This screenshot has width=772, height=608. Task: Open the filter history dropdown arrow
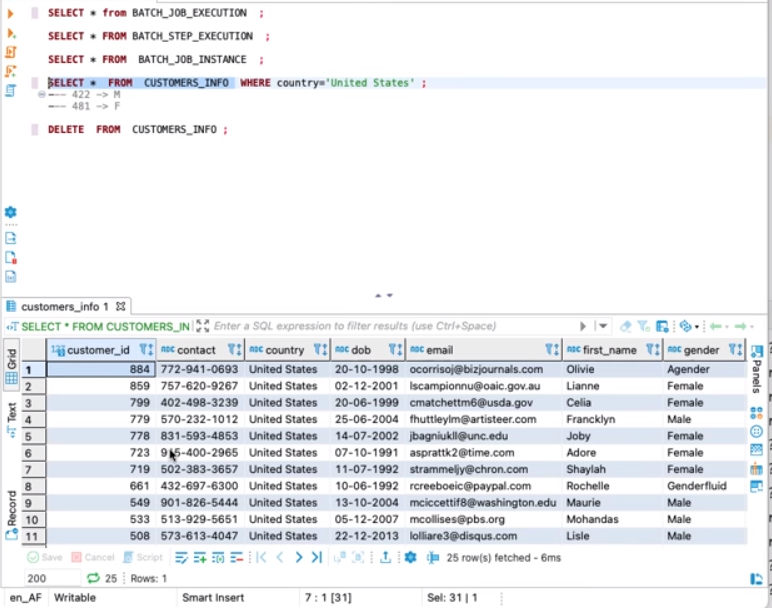tap(603, 326)
